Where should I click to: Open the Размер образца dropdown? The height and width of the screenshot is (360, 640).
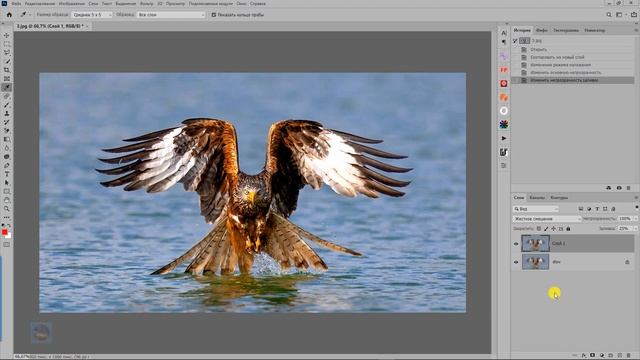tap(92, 15)
